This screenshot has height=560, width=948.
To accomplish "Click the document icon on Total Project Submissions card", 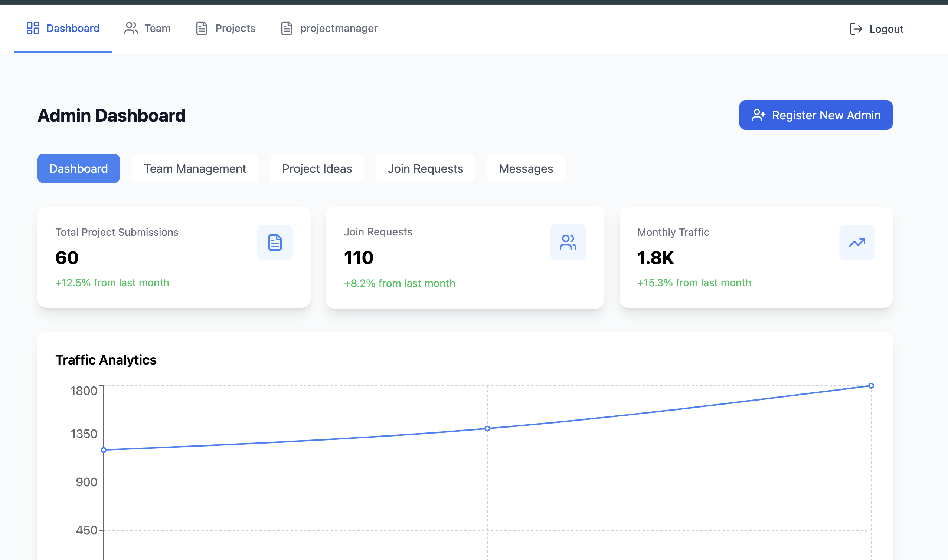I will point(275,242).
